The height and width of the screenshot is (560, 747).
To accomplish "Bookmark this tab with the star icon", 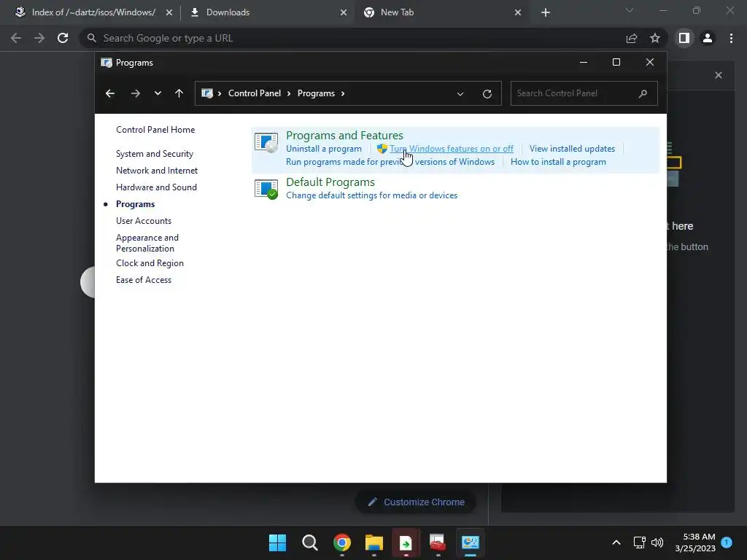I will [x=655, y=38].
